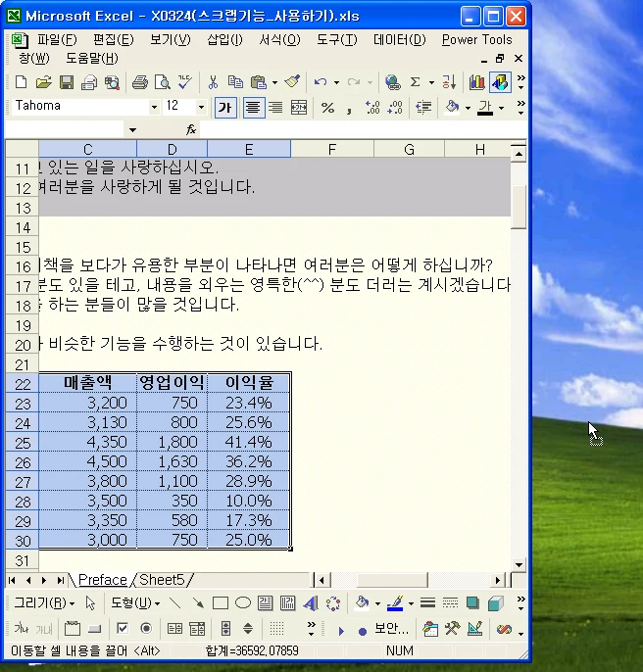Click row 14 header
This screenshot has width=643, height=672.
(23, 227)
